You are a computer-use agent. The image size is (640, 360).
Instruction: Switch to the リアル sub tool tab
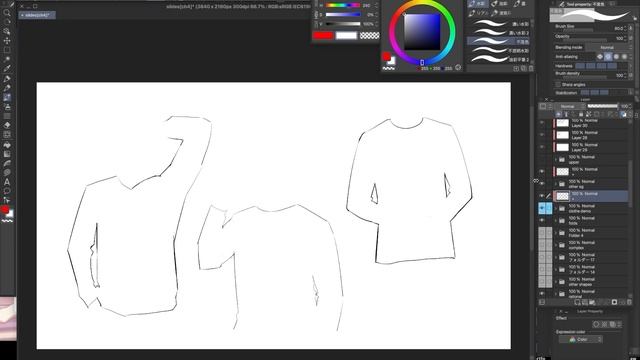[478, 13]
